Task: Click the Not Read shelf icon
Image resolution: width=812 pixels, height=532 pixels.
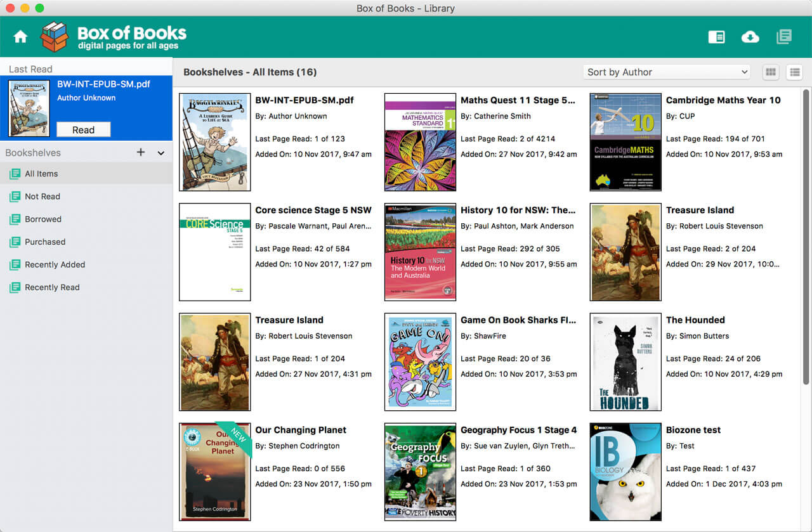Action: coord(15,197)
